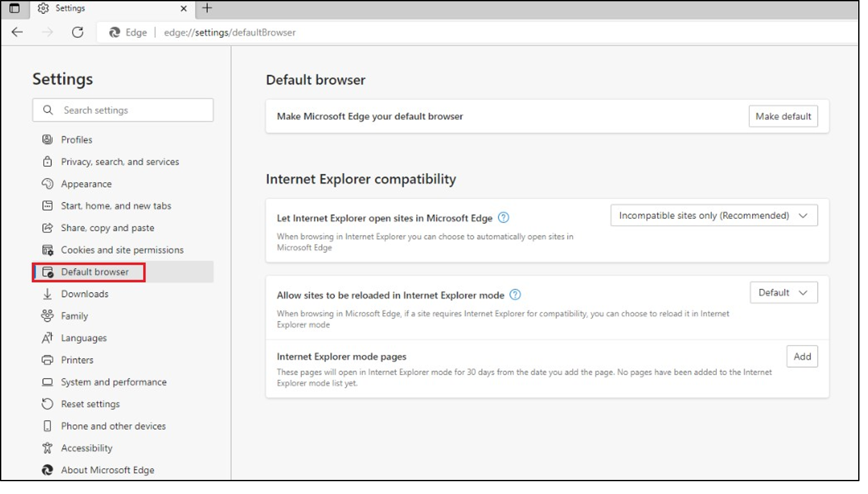The height and width of the screenshot is (494, 868).
Task: Select the Settings browser tab
Action: tap(112, 9)
